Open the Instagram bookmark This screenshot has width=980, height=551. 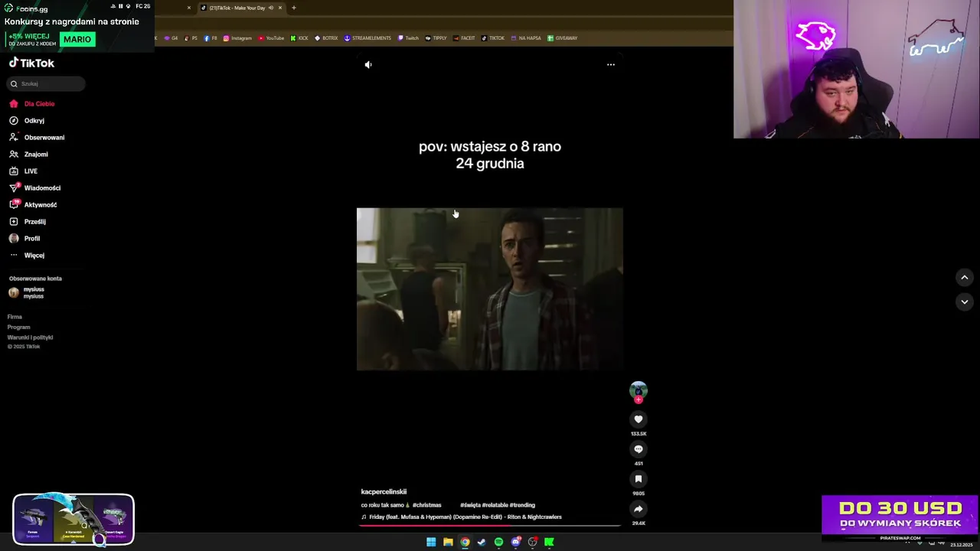click(237, 38)
